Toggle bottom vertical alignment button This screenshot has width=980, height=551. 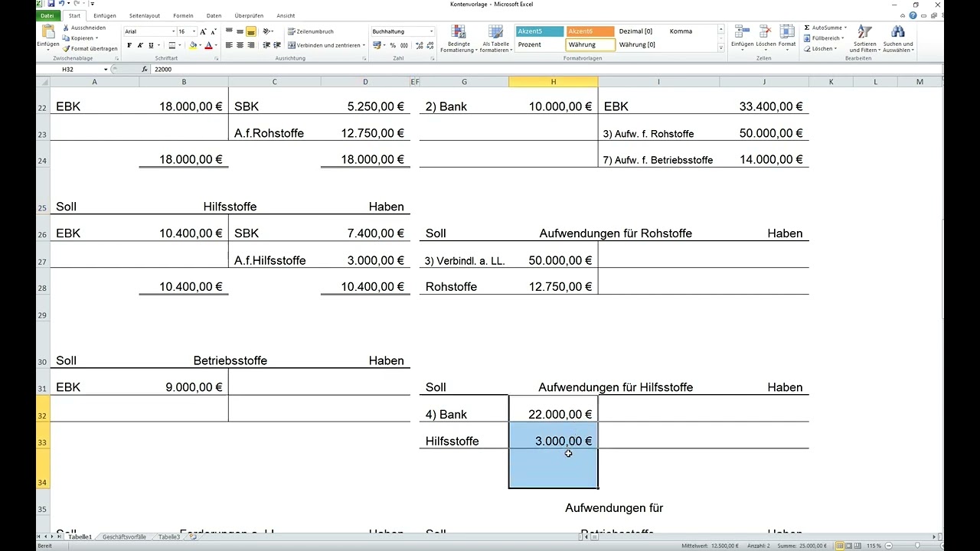[x=250, y=31]
